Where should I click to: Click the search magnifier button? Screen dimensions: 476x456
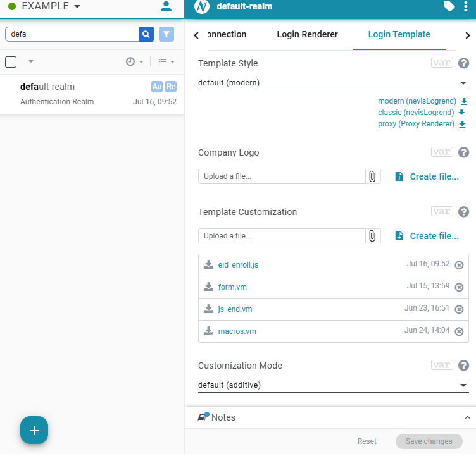coord(146,34)
